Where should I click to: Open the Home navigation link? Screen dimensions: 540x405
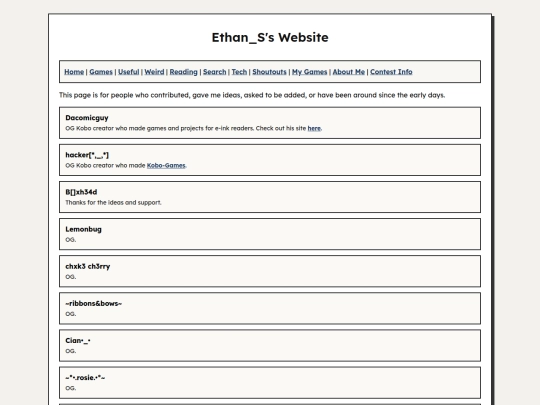pos(74,72)
